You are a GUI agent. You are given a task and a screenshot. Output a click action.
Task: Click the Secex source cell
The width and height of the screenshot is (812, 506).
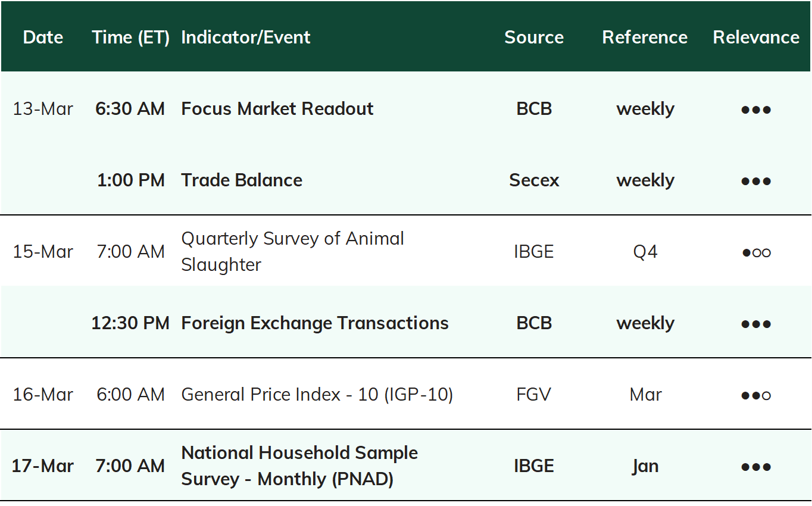coord(534,180)
